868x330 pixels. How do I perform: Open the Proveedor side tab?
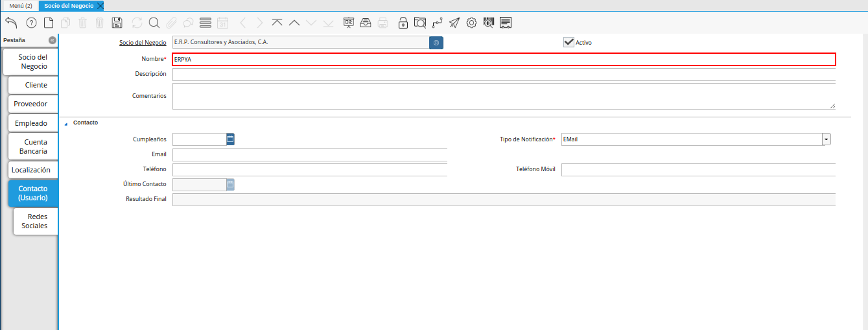click(x=33, y=104)
